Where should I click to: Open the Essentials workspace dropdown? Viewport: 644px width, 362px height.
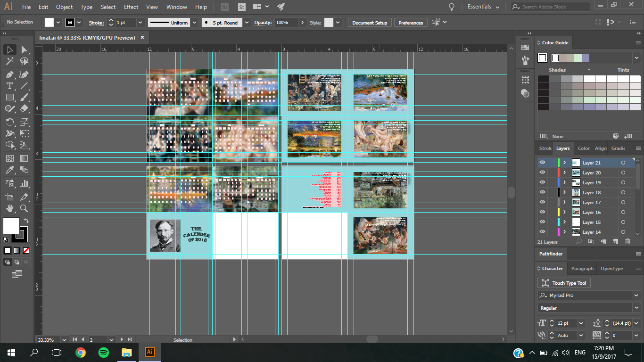coord(483,7)
